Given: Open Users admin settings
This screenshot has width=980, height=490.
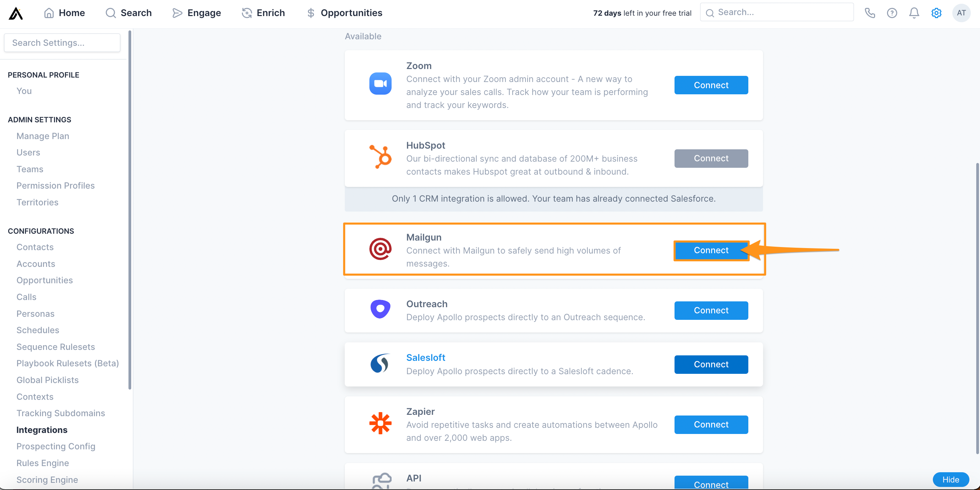Looking at the screenshot, I should (28, 152).
